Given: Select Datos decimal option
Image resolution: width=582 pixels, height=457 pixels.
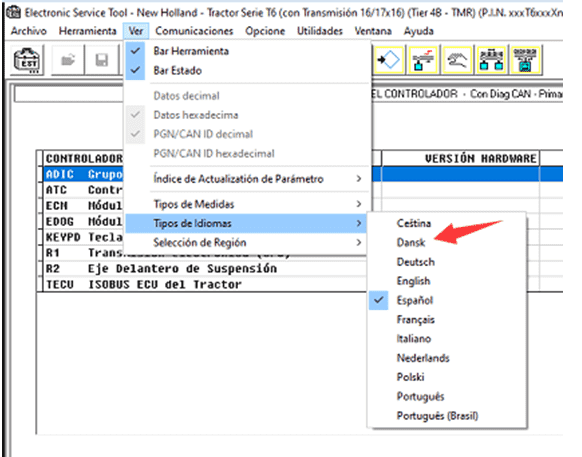Looking at the screenshot, I should pyautogui.click(x=247, y=96).
